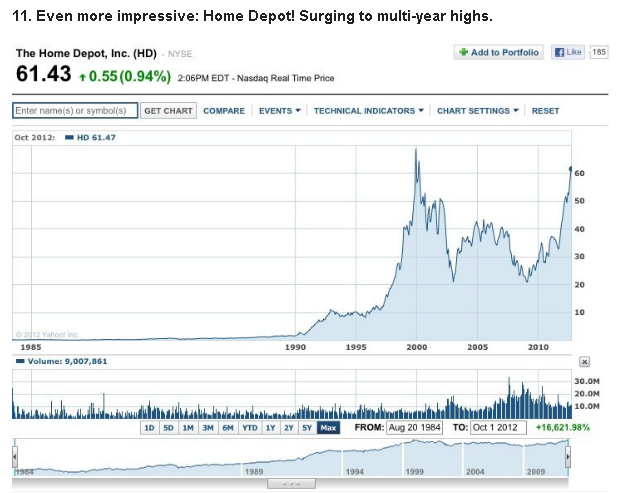Click the 2010 x-axis label
This screenshot has width=624, height=493.
[538, 347]
